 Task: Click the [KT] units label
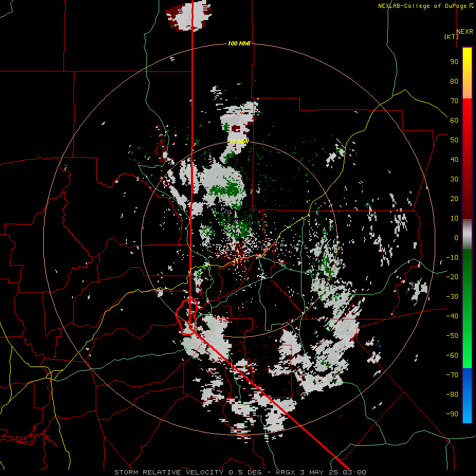point(451,36)
